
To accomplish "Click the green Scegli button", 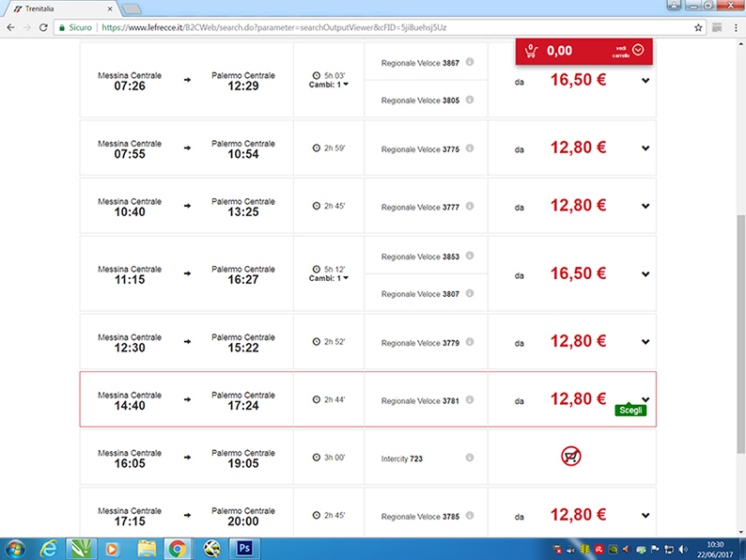I will coord(630,411).
